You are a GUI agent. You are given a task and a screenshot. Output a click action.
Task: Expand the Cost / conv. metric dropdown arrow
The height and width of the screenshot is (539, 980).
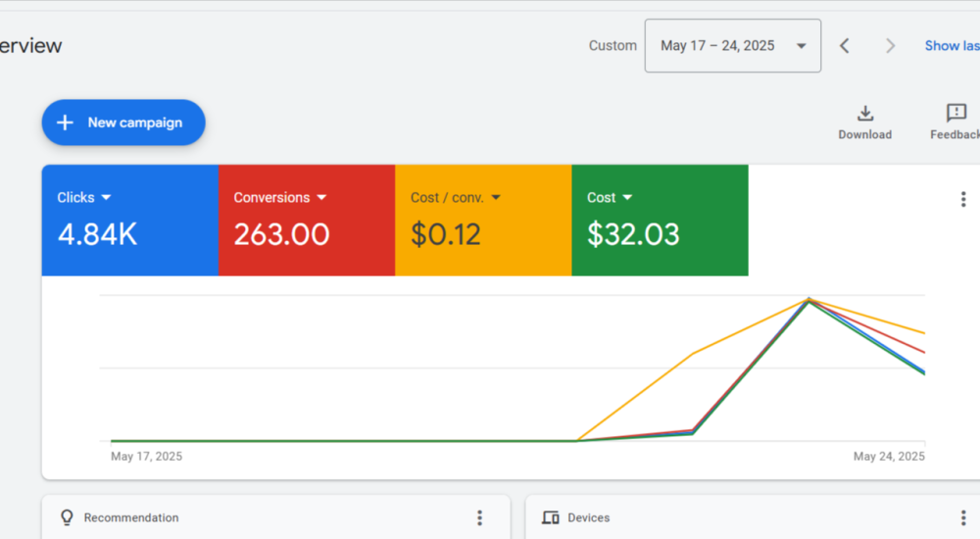tap(496, 198)
